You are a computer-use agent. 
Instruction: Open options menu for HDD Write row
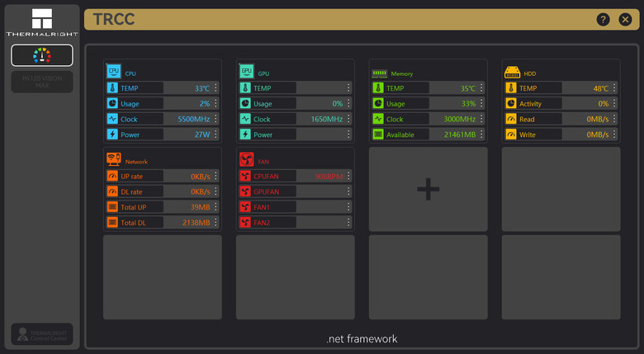[x=614, y=135]
